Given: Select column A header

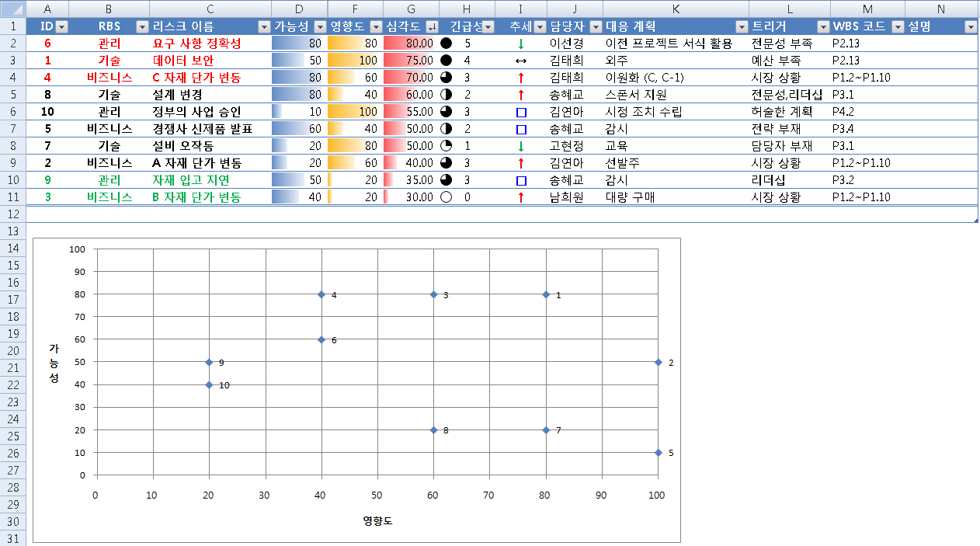Looking at the screenshot, I should pos(47,9).
